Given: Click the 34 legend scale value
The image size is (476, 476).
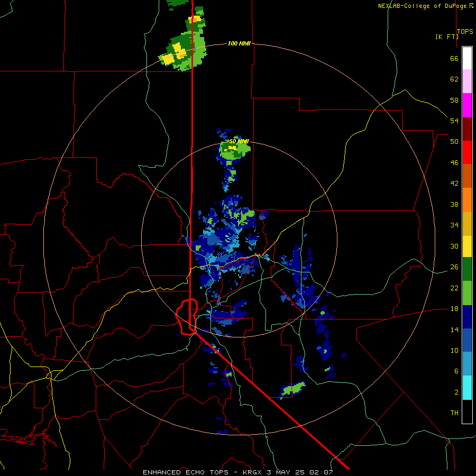Looking at the screenshot, I should [454, 225].
